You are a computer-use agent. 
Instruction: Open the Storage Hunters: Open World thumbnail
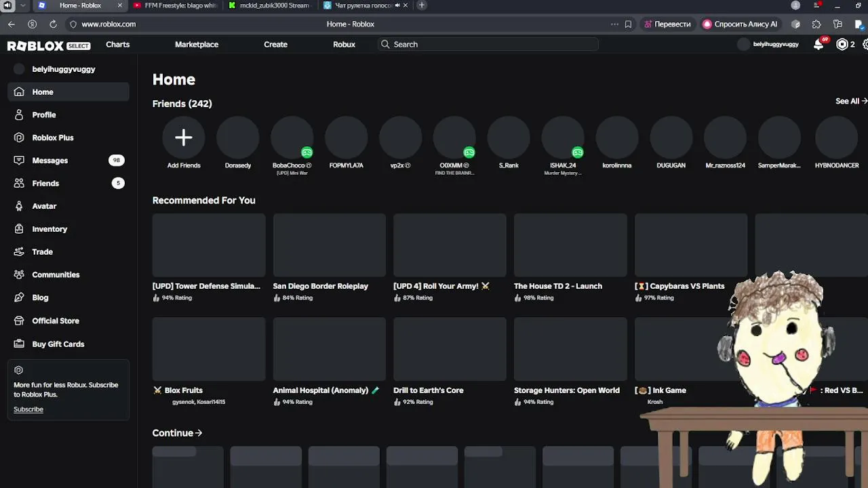click(570, 350)
